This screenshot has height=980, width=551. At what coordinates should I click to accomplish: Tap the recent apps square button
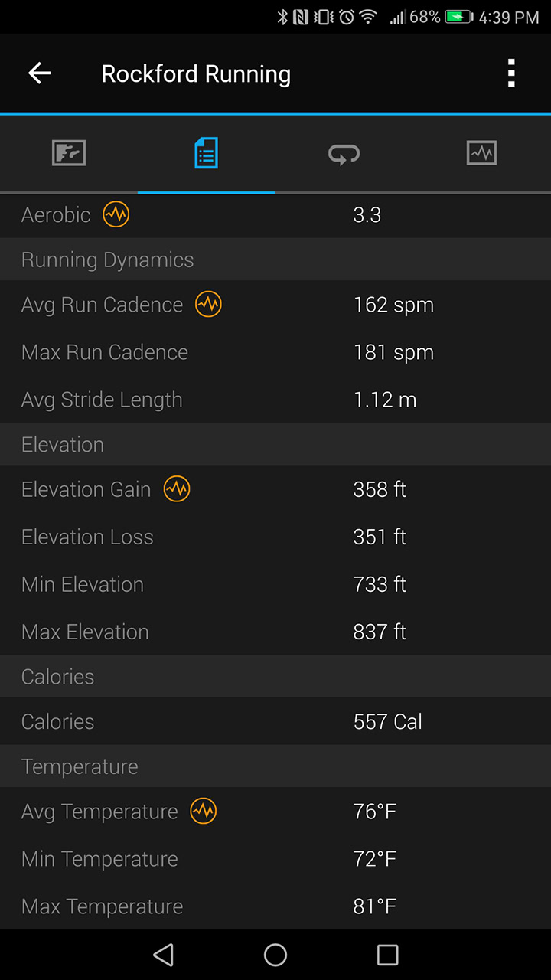coord(387,955)
